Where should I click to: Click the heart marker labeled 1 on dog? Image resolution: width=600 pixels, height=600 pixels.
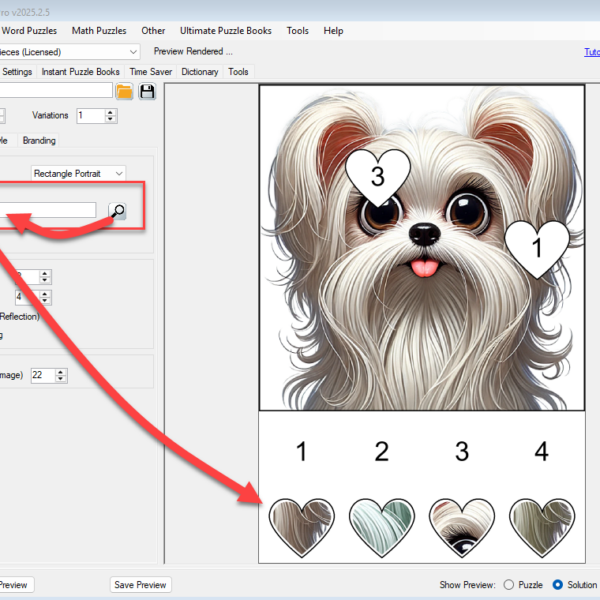536,246
